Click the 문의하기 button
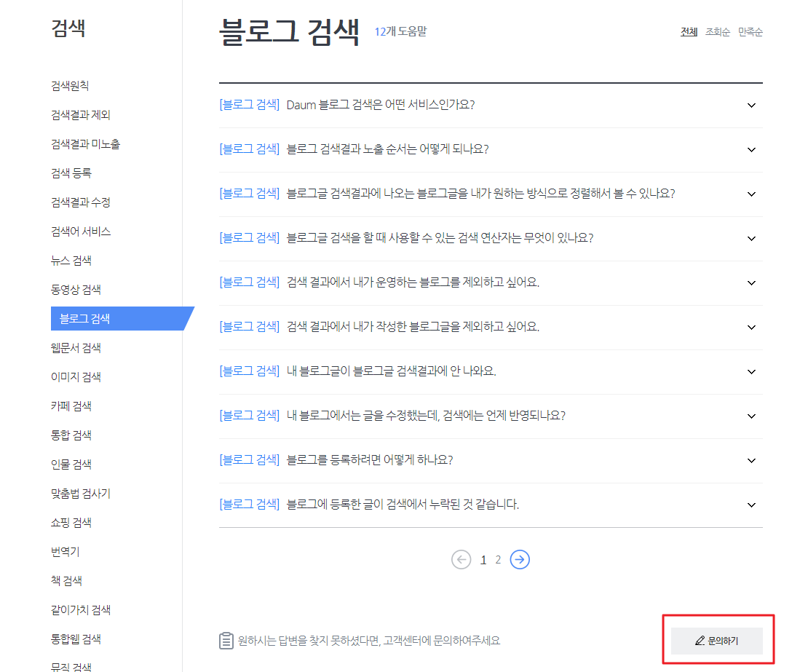 click(x=717, y=641)
